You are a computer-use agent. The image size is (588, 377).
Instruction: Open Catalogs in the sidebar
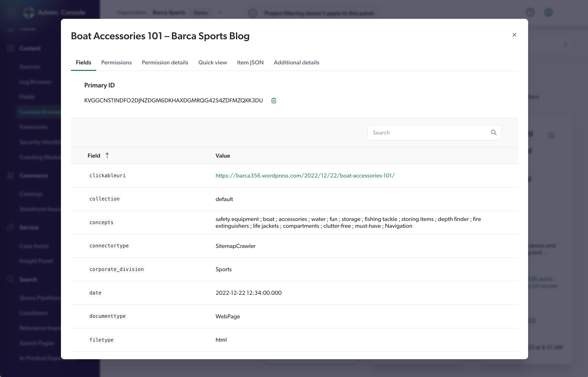[31, 194]
